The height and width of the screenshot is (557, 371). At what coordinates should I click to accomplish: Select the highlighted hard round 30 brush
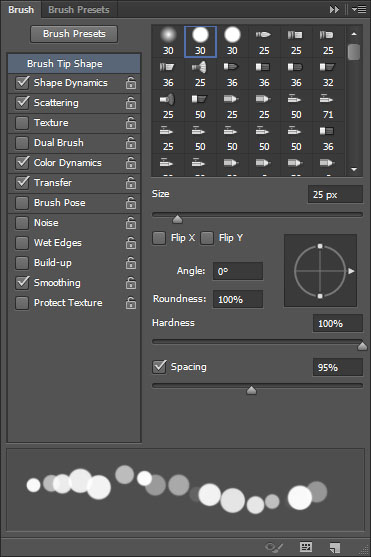point(200,42)
